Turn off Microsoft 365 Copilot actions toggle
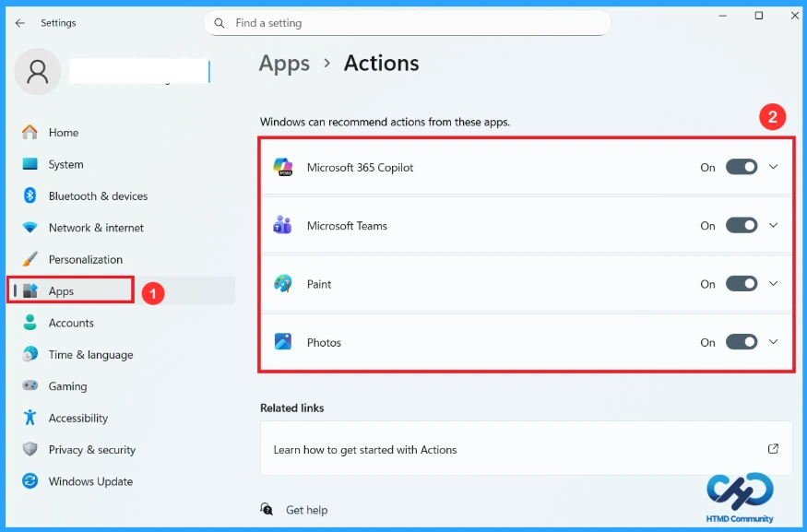 742,167
